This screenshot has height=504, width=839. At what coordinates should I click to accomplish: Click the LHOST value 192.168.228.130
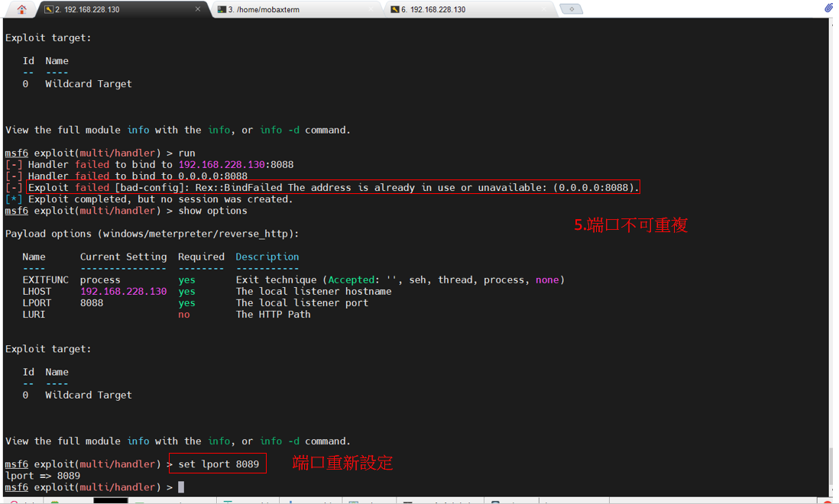pyautogui.click(x=123, y=291)
